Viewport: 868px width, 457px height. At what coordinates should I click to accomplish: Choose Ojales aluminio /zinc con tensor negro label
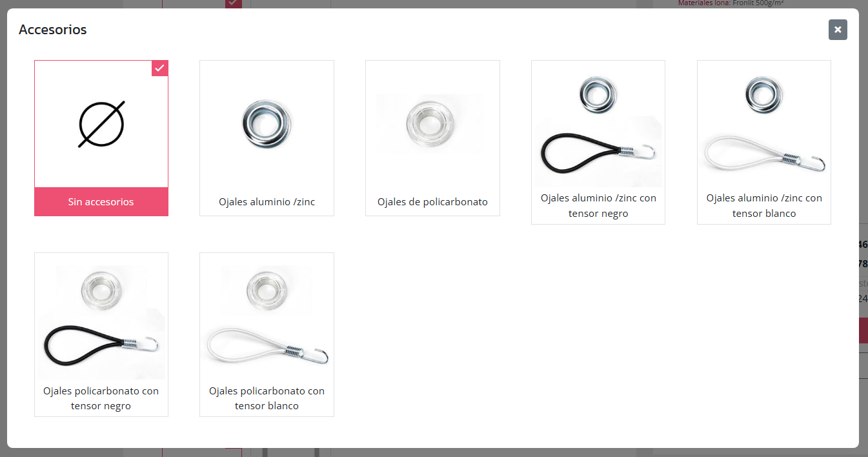click(x=598, y=206)
